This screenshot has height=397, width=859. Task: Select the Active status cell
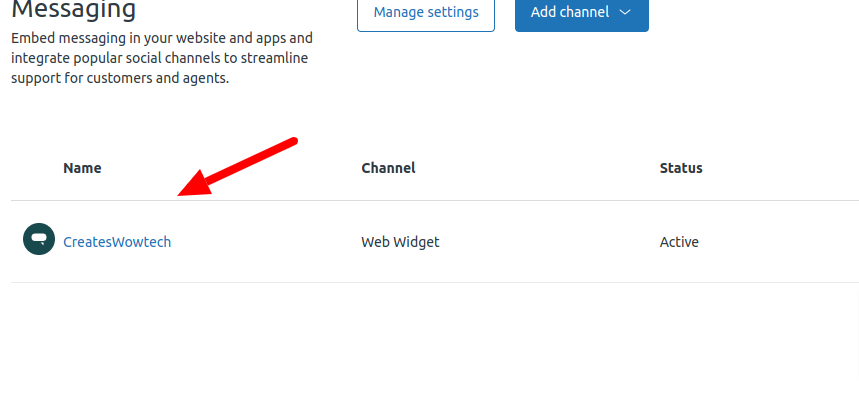pos(679,241)
